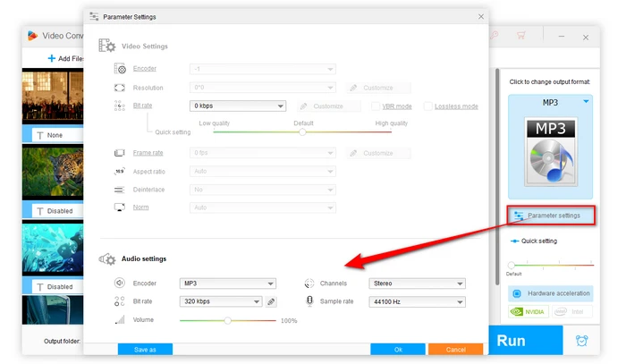The width and height of the screenshot is (626, 364).
Task: Click the audio Encoder speaker icon
Action: point(119,283)
